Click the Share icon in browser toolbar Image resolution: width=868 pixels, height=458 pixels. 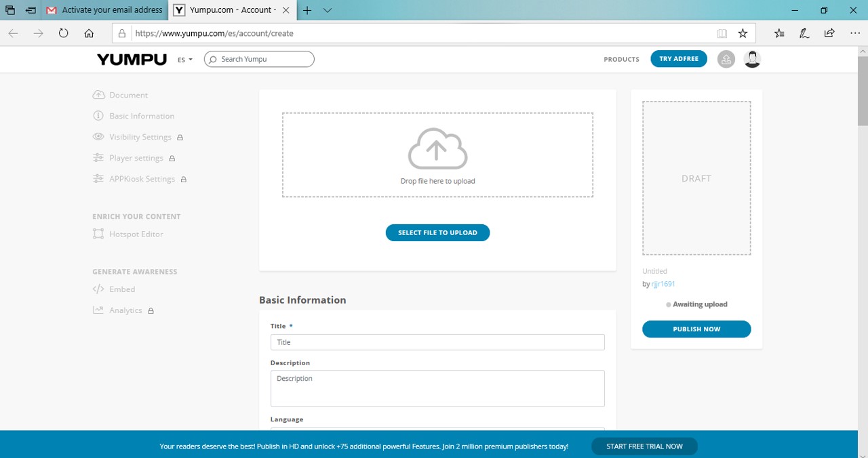coord(829,33)
